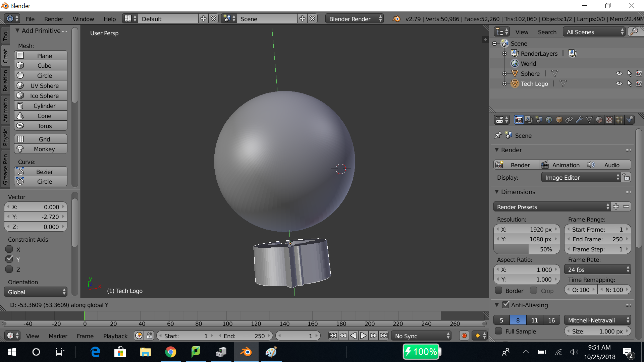Open the Texture checker properties tab
Viewport: 644px width, 362px height.
(x=609, y=120)
